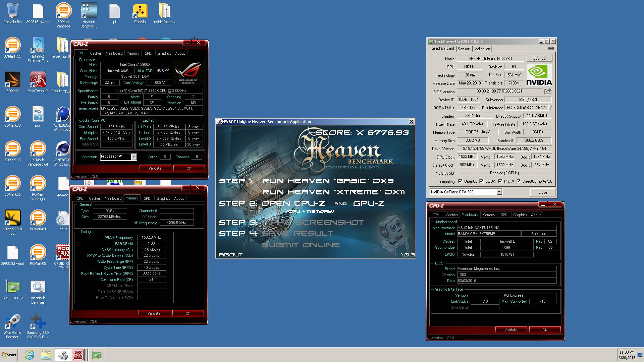This screenshot has height=362, width=644.
Task: Launch 3DMark06 shortcut
Action: point(12,186)
